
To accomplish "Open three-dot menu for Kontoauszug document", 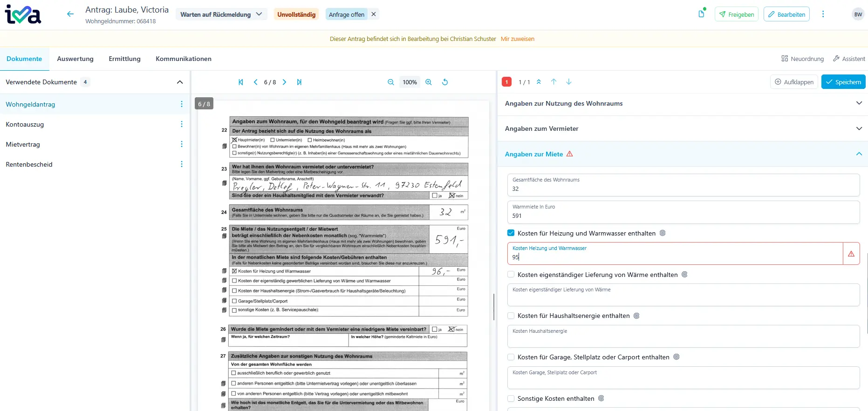I will pos(182,124).
